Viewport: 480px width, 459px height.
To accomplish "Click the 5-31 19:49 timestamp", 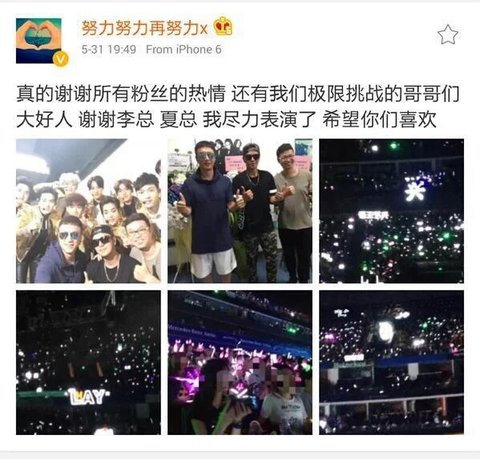I will coord(109,50).
